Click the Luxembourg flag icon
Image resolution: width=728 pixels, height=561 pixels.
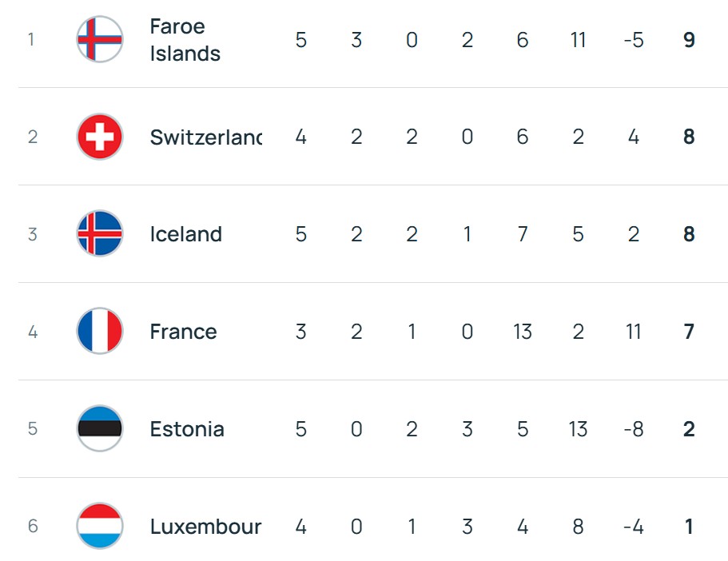click(99, 527)
